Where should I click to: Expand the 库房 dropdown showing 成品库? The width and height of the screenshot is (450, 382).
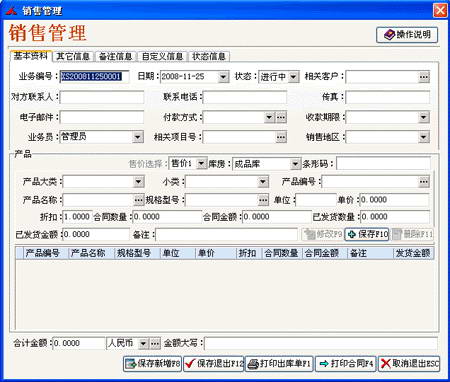click(x=295, y=164)
